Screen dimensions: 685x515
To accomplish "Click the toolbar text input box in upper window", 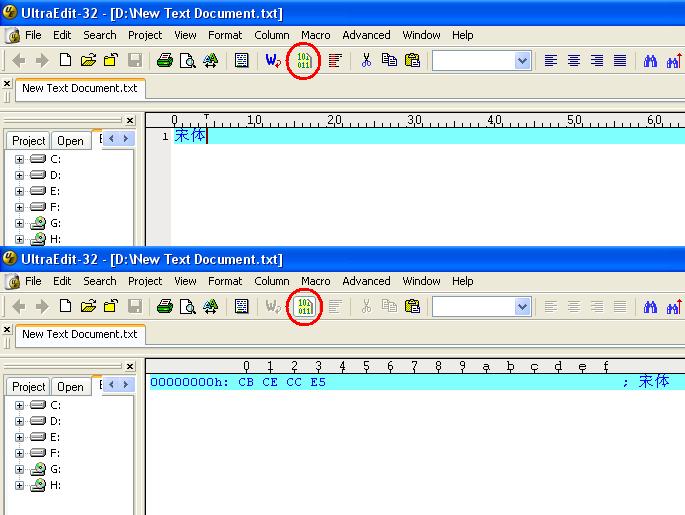I will (474, 61).
